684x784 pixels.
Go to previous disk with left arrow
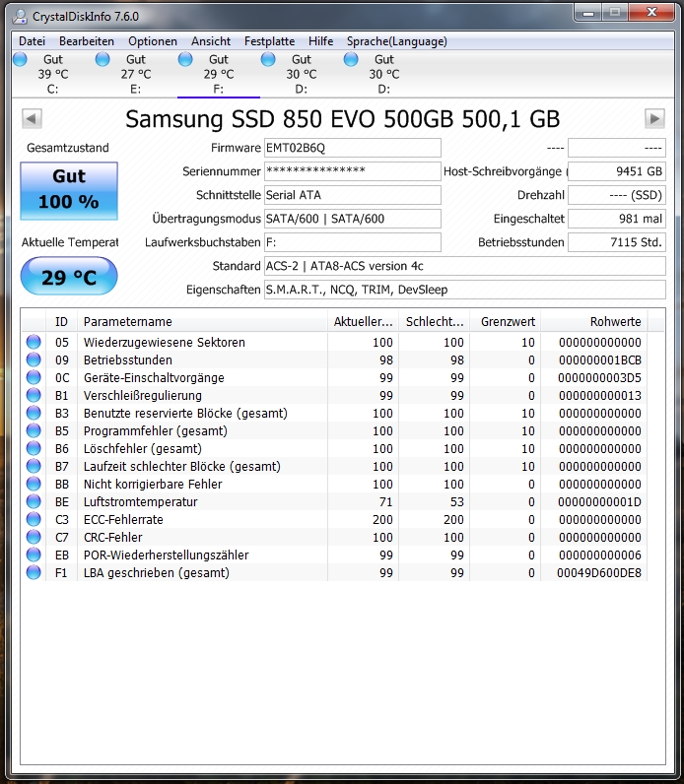tap(32, 119)
